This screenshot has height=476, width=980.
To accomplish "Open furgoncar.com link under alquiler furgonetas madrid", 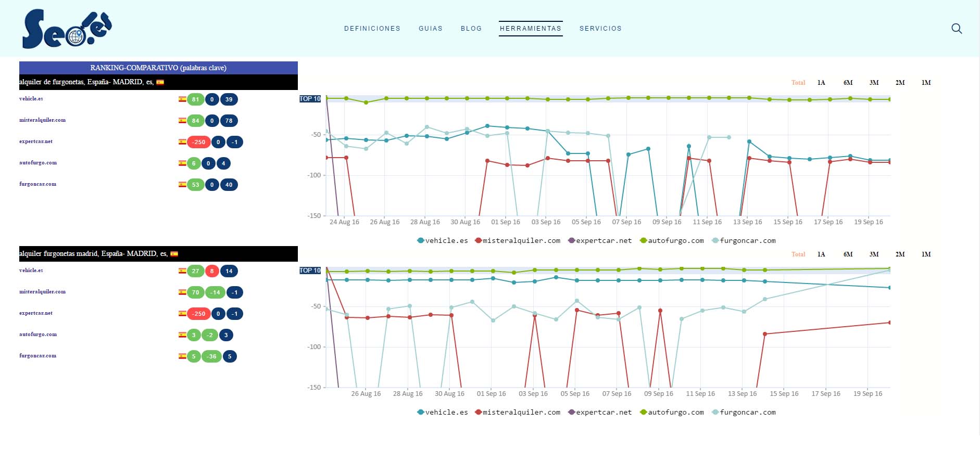I will click(37, 356).
